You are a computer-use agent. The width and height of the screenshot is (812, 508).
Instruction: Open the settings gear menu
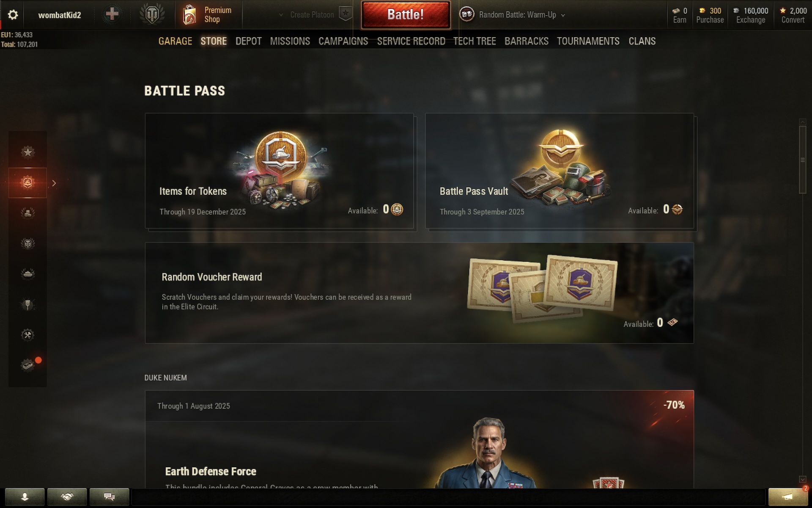tap(13, 15)
